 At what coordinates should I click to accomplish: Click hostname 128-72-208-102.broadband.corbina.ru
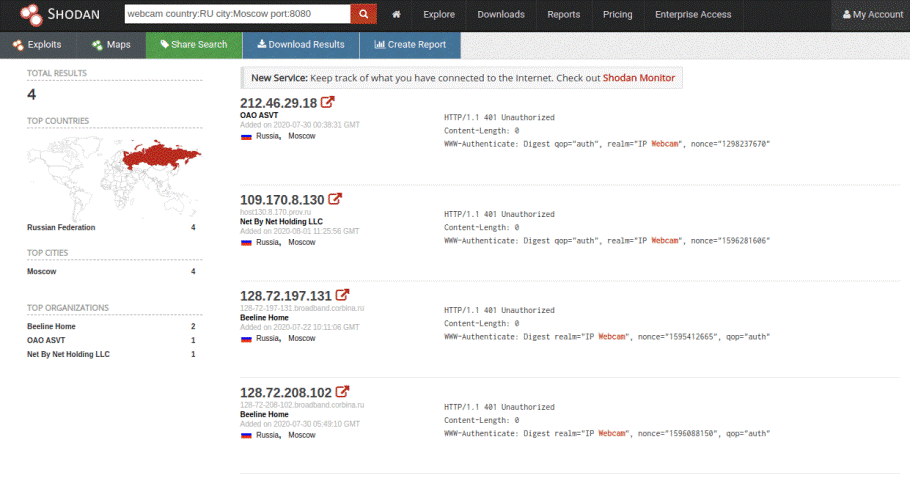[302, 405]
